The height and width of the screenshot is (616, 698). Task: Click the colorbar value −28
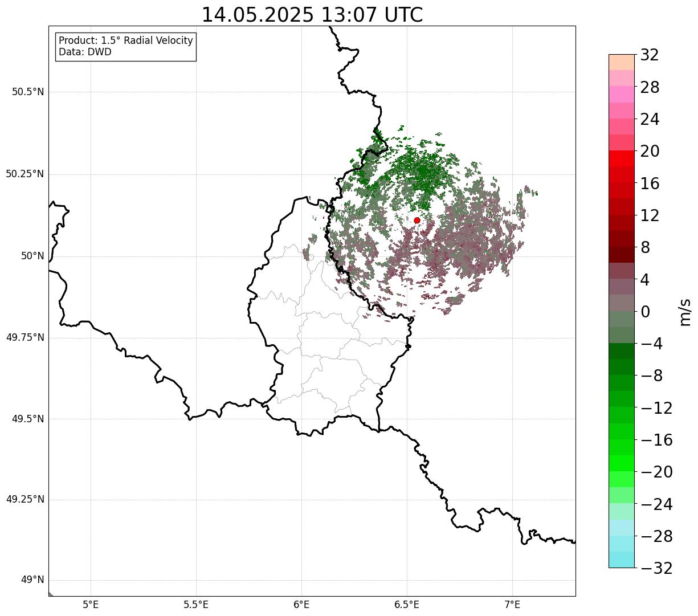point(656,536)
